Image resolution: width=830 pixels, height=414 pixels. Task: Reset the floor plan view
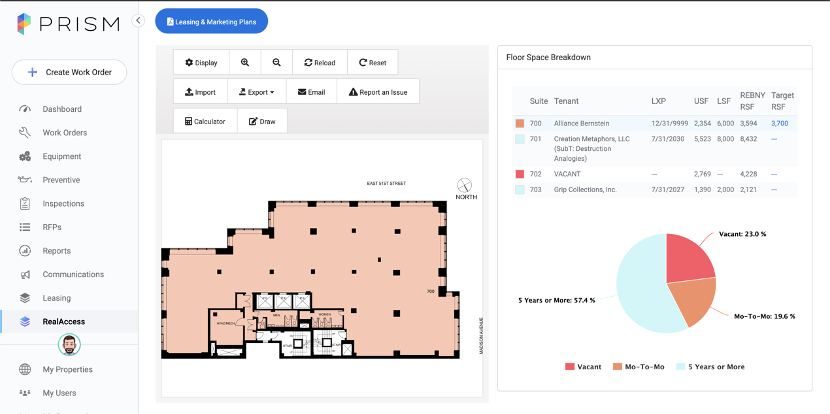point(373,62)
